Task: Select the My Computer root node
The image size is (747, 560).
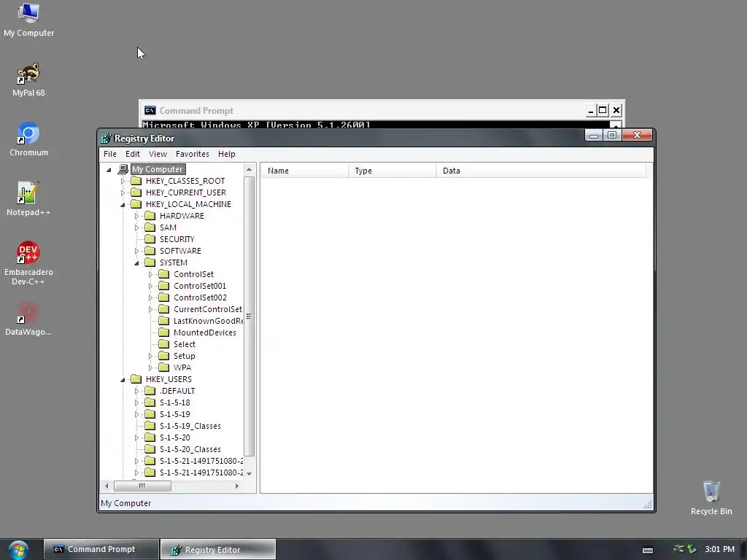Action: [x=158, y=169]
